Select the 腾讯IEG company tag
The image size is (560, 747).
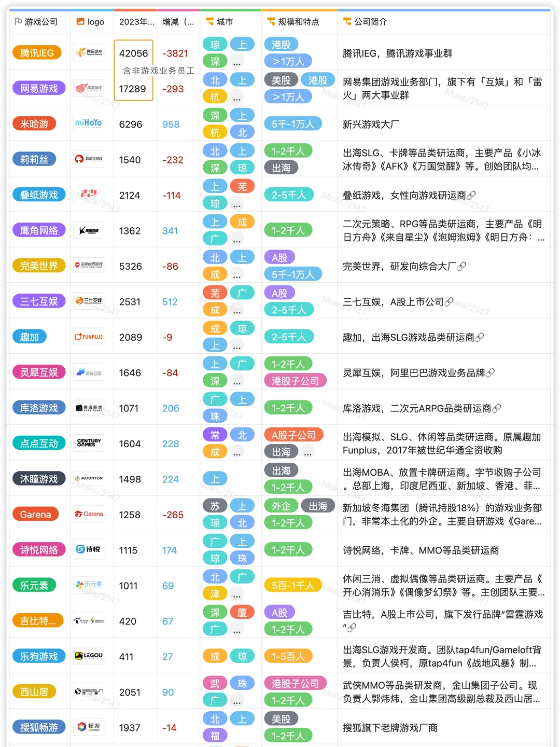[37, 53]
